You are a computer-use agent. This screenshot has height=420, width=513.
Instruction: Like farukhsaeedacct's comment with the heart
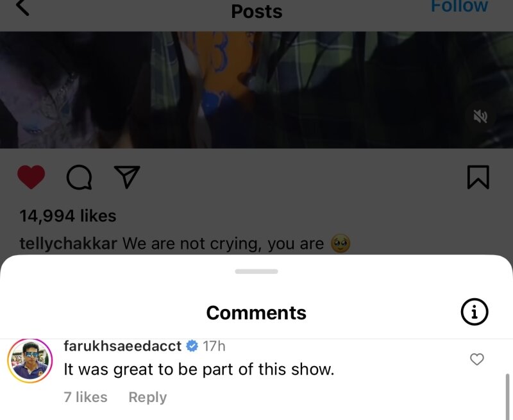476,359
